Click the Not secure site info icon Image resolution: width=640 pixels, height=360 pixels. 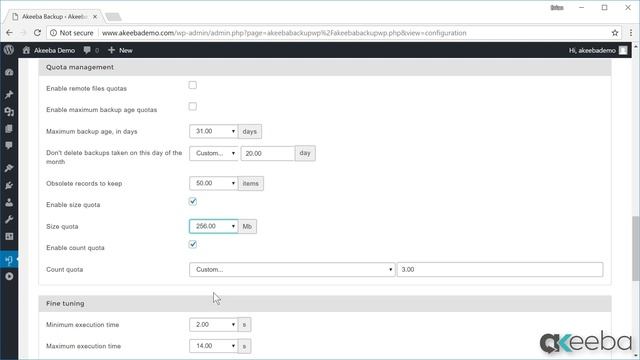[x=53, y=33]
